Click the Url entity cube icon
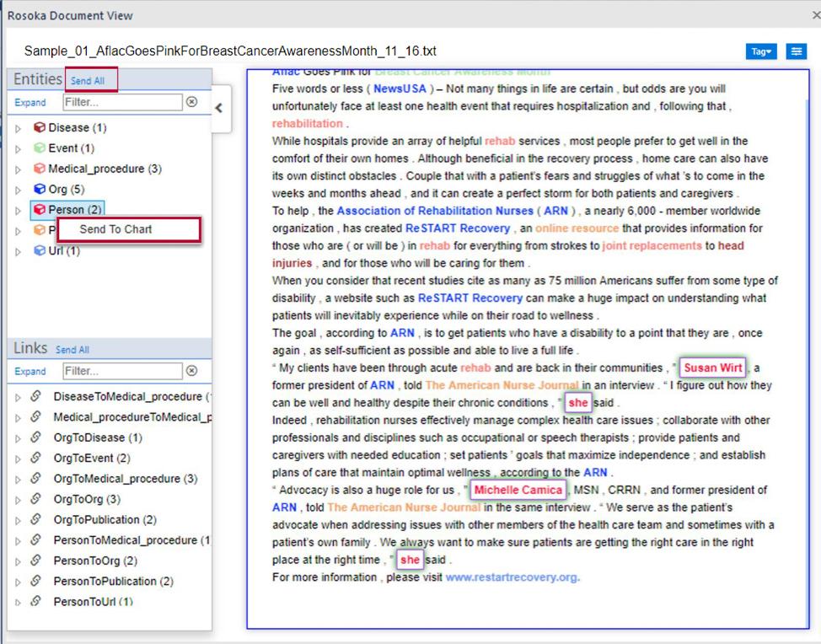Viewport: 821px width, 644px height. [39, 251]
